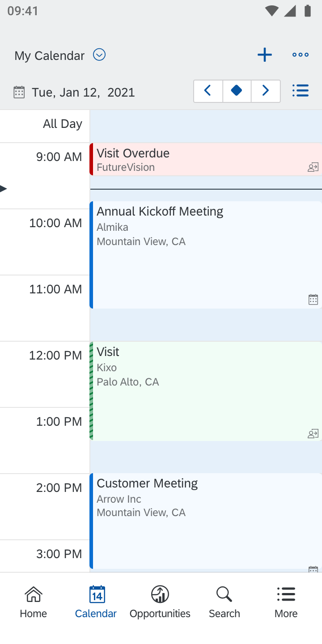Image resolution: width=322 pixels, height=644 pixels.
Task: Switch to Opportunities tab
Action: (x=160, y=602)
